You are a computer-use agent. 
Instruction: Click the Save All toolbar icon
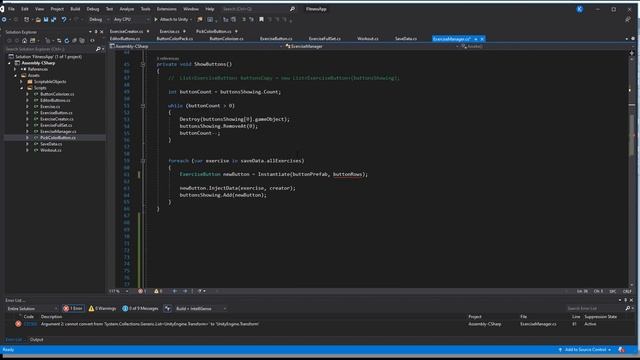[53, 19]
